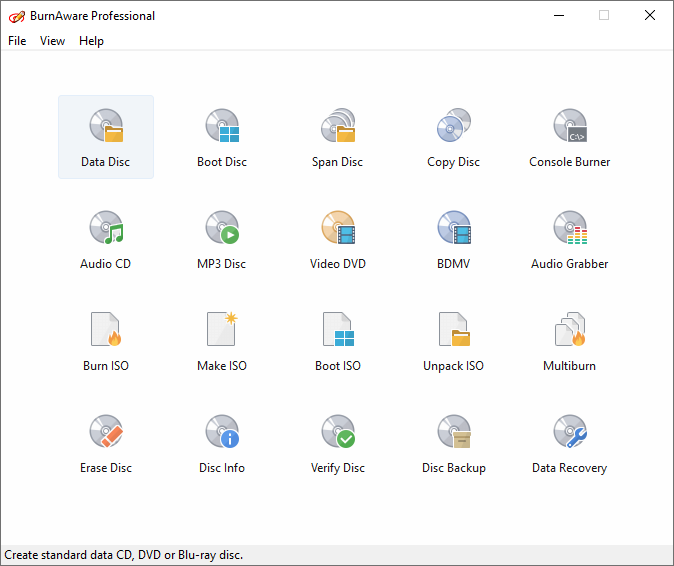
Task: Launch the Data Recovery tool
Action: pyautogui.click(x=570, y=443)
